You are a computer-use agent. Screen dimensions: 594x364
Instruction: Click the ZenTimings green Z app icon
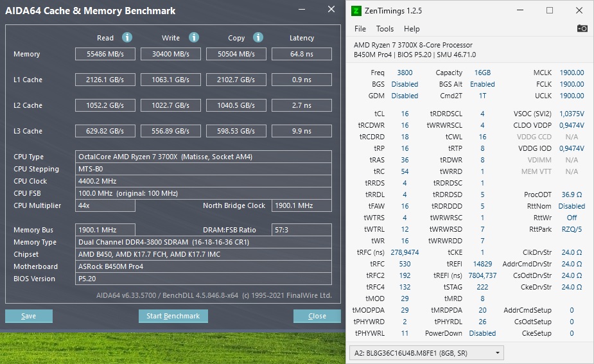pos(356,11)
